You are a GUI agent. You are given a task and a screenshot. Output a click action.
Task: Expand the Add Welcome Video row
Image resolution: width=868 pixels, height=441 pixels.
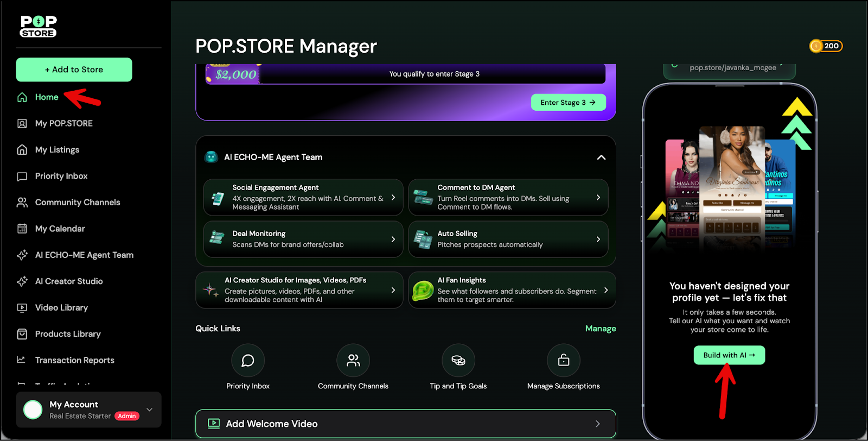tap(405, 424)
